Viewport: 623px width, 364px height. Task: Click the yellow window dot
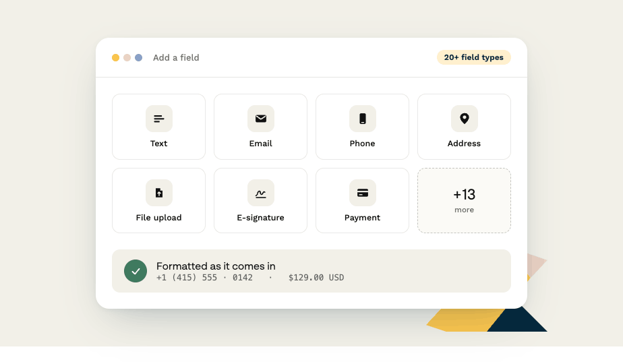(115, 57)
